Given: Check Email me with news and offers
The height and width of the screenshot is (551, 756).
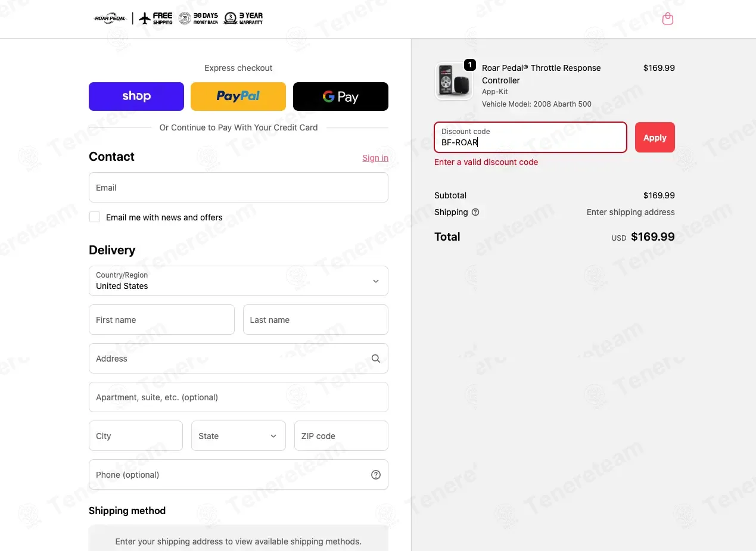Looking at the screenshot, I should (x=95, y=217).
